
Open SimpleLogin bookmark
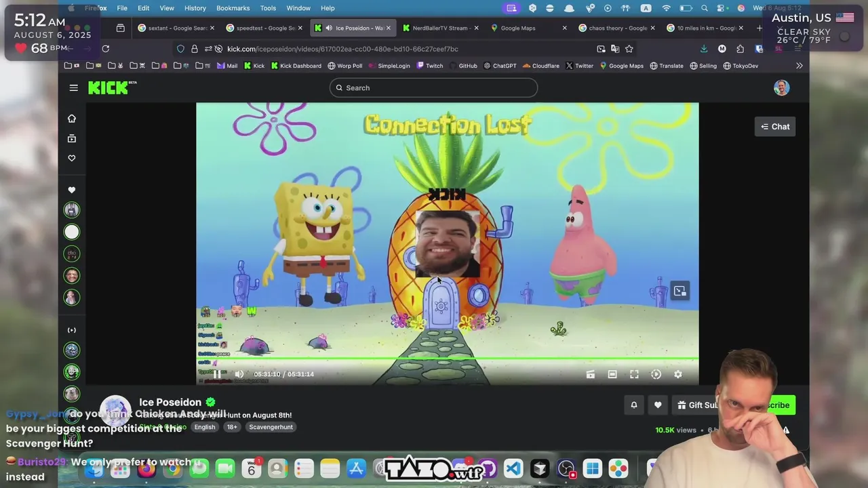tap(389, 66)
